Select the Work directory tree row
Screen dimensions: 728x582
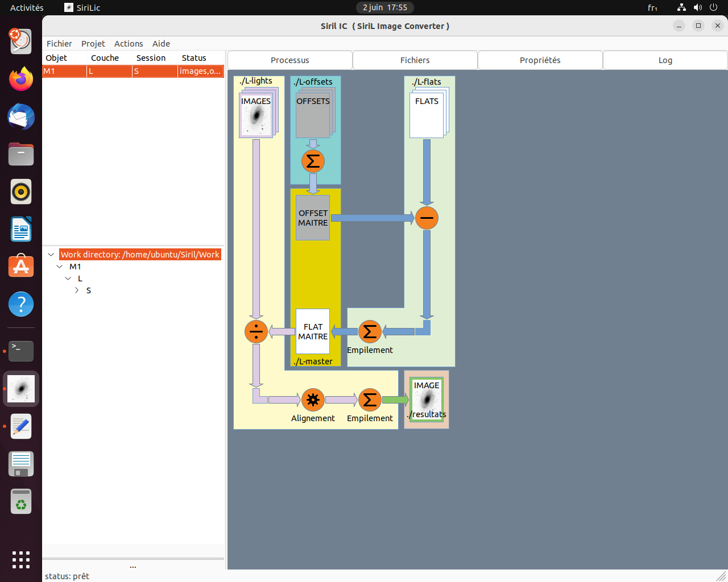point(140,255)
